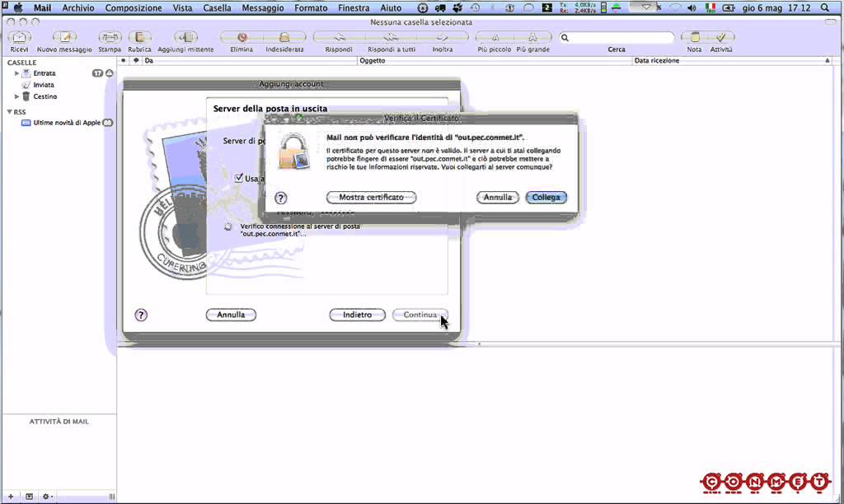This screenshot has height=504, width=844.
Task: Select Ultime novità di Apple feed
Action: tap(67, 123)
